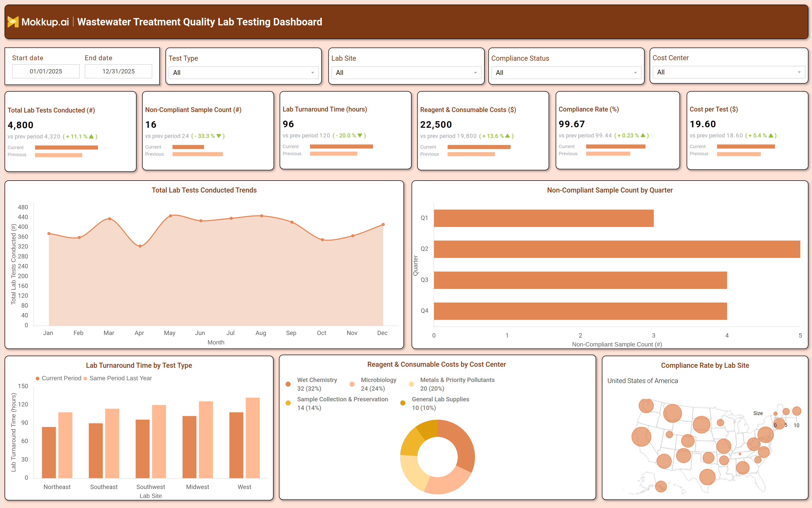Click the Mokkup.ai logo icon
This screenshot has height=508, width=812.
[x=13, y=22]
